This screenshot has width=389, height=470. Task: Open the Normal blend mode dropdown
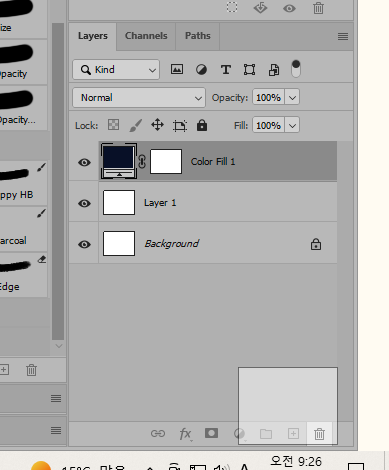pyautogui.click(x=139, y=98)
